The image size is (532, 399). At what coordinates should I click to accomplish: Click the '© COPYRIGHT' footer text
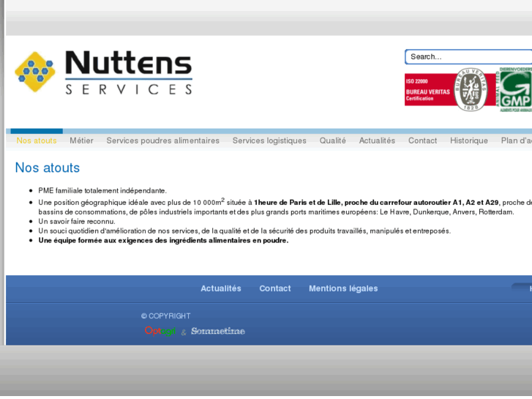(x=166, y=316)
